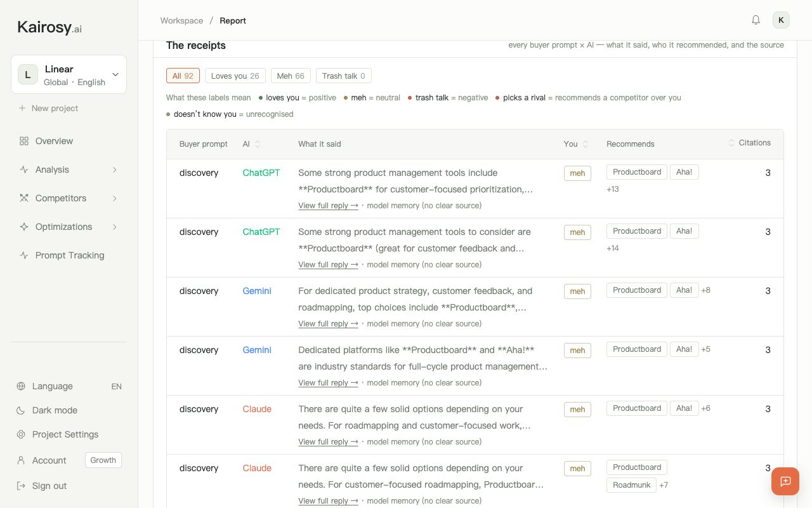This screenshot has height=508, width=812.
Task: Filter receipts by Meh
Action: 291,76
